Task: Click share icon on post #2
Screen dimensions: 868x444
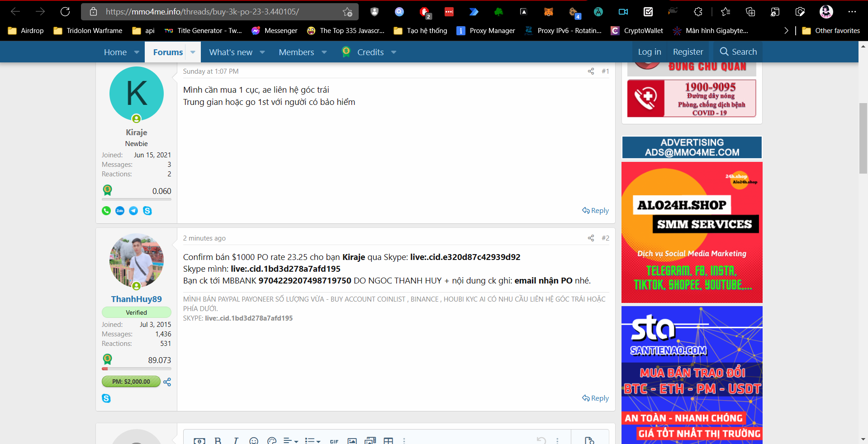Action: coord(591,238)
